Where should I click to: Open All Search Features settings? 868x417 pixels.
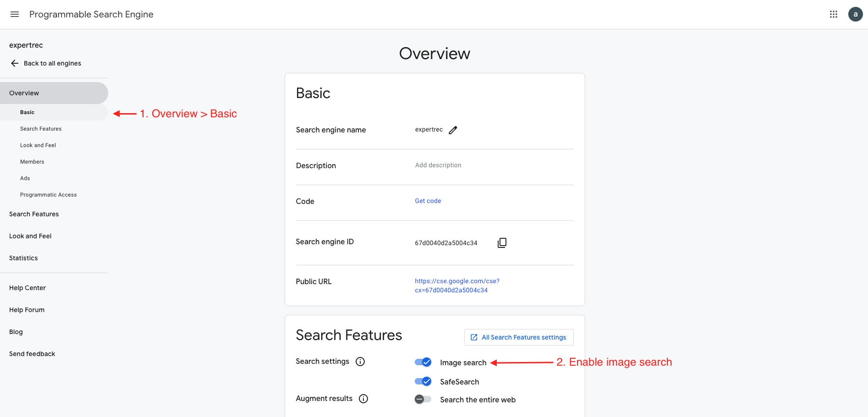[x=518, y=337]
